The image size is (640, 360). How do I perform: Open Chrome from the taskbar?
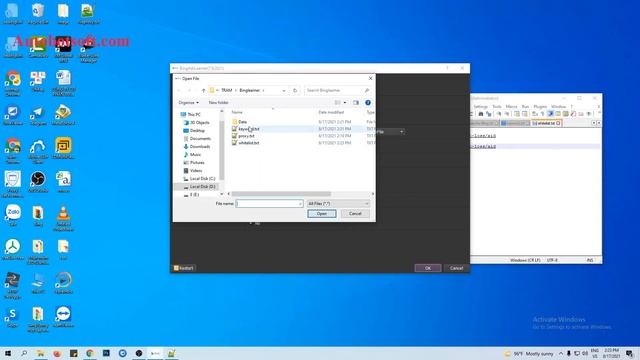pyautogui.click(x=90, y=353)
